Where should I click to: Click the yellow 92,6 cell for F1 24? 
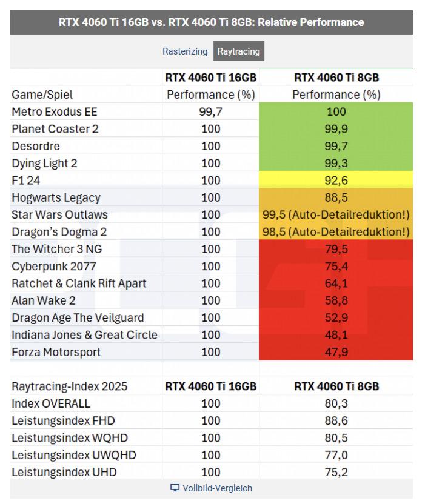pos(336,181)
